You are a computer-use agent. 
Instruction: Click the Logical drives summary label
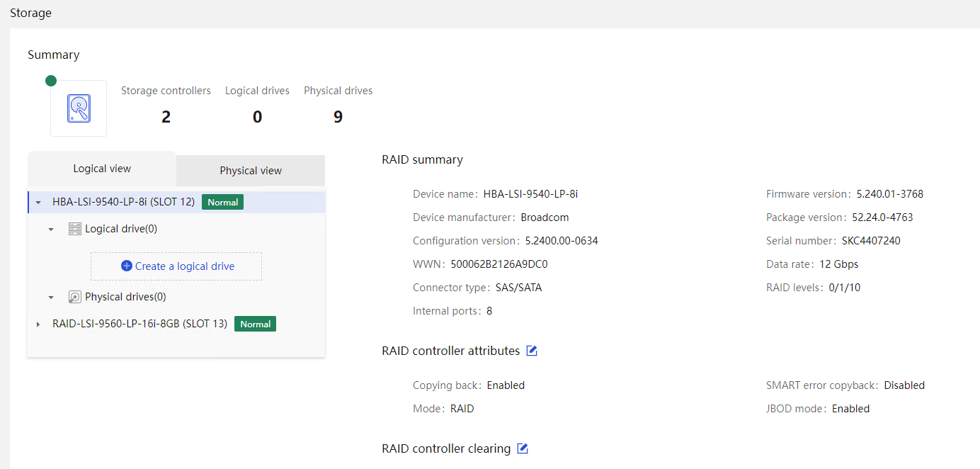pyautogui.click(x=257, y=91)
